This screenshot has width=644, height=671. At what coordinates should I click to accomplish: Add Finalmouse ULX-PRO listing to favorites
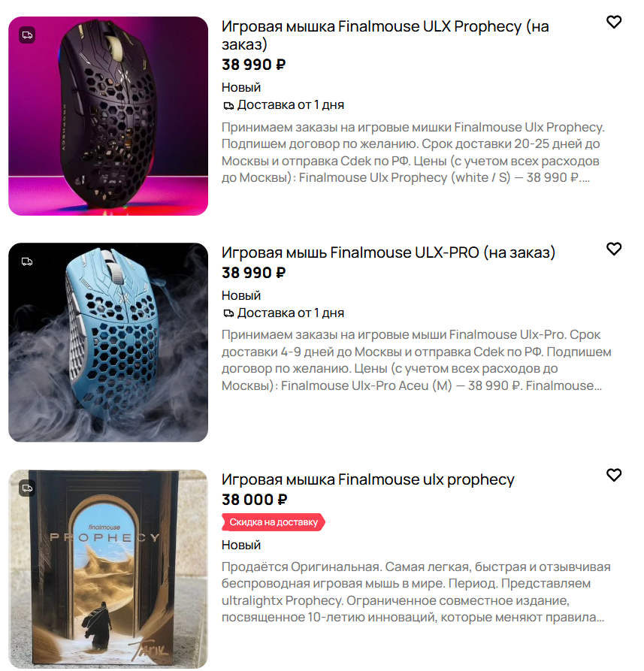(x=614, y=249)
